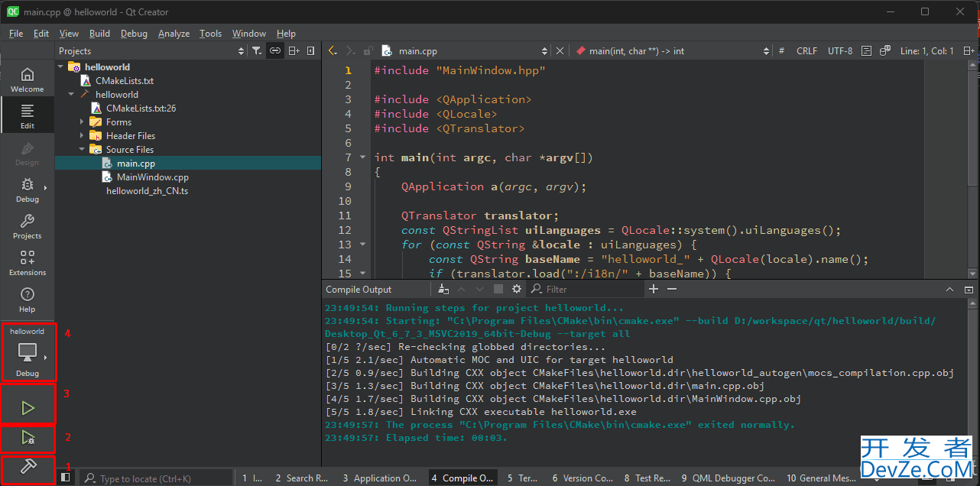Screen dimensions: 980x486
Task: Select CMakeLists.txt in project tree
Action: [125, 81]
